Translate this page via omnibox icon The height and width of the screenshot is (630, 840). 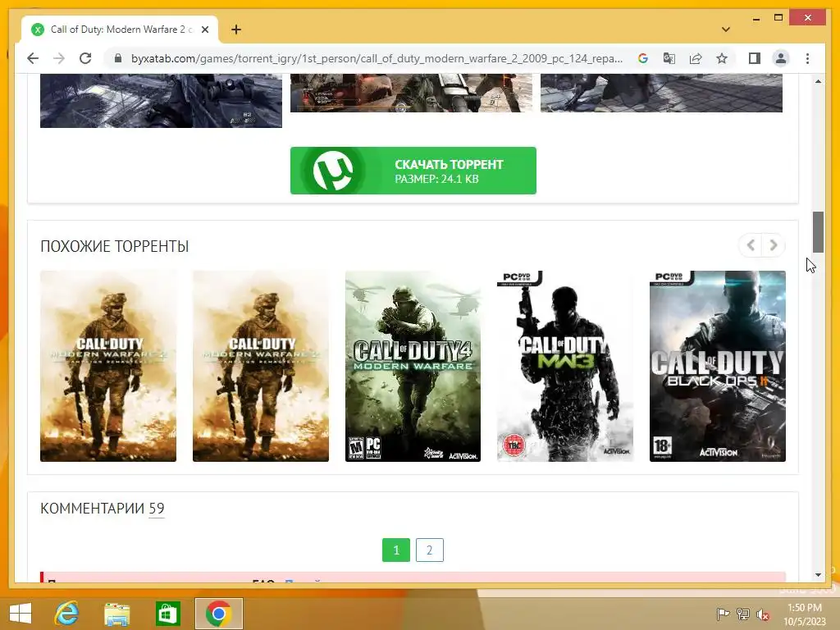(x=669, y=58)
